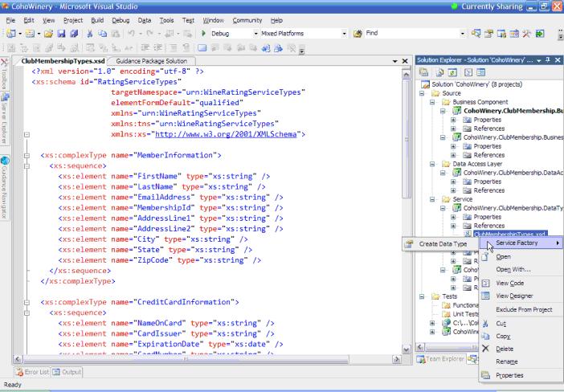This screenshot has height=392, width=564.
Task: Click the Open File folder icon
Action: (x=48, y=34)
